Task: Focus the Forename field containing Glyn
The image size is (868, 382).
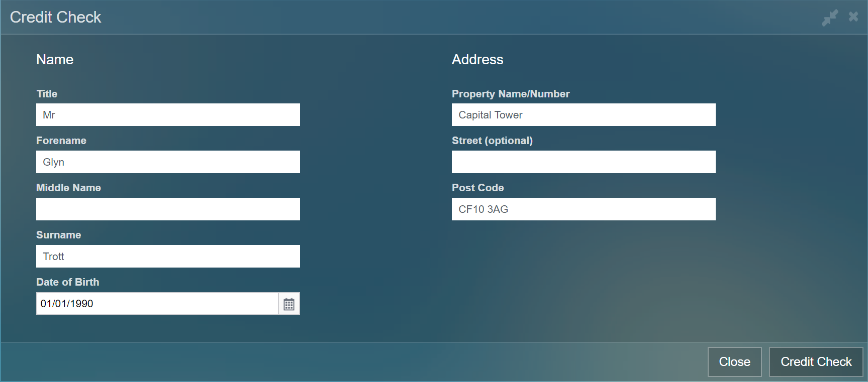Action: pyautogui.click(x=168, y=162)
